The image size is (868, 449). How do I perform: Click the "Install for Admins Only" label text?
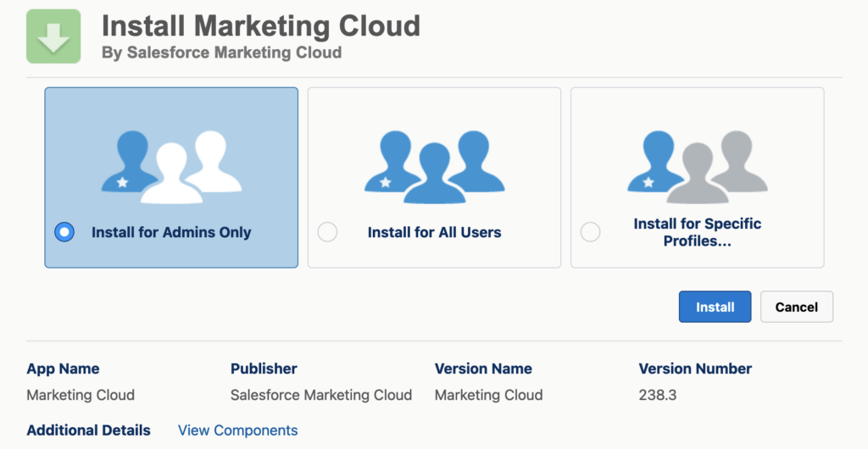tap(171, 232)
